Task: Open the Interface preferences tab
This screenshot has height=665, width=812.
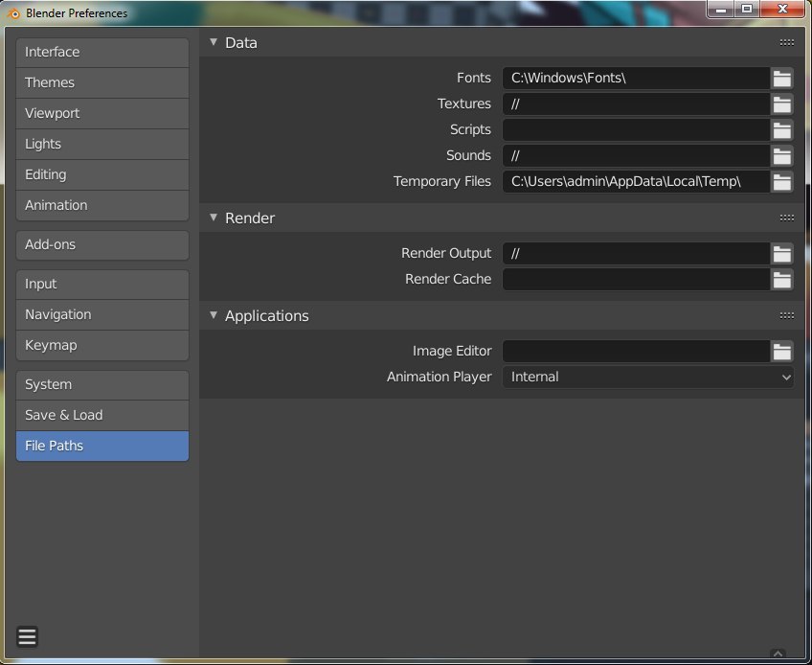Action: click(x=102, y=53)
